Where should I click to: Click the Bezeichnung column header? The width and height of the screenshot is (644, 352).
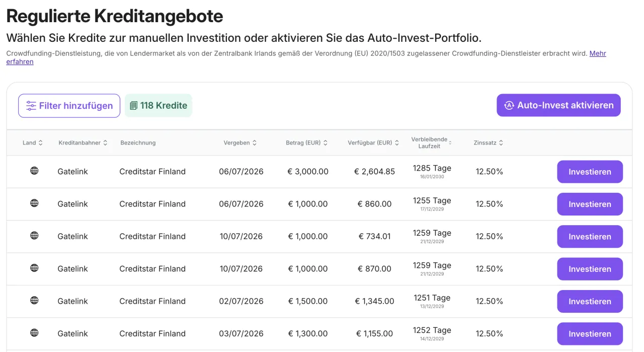[x=138, y=143]
